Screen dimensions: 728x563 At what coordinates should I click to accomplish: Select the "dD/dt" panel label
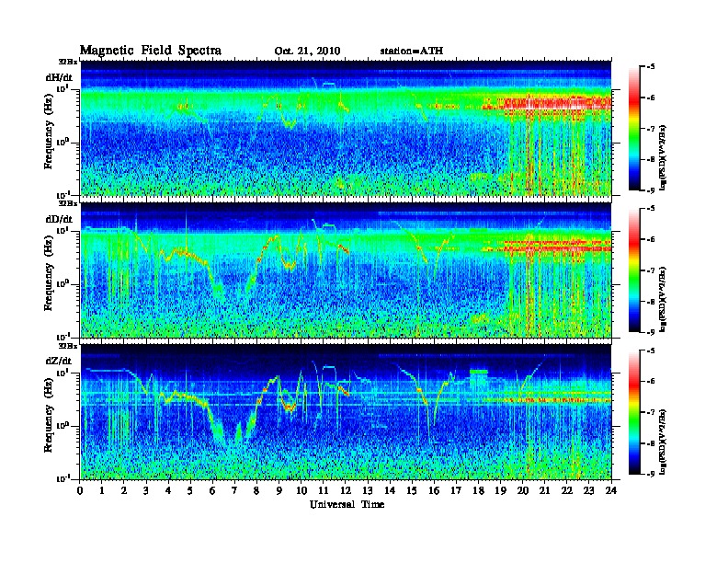[59, 219]
